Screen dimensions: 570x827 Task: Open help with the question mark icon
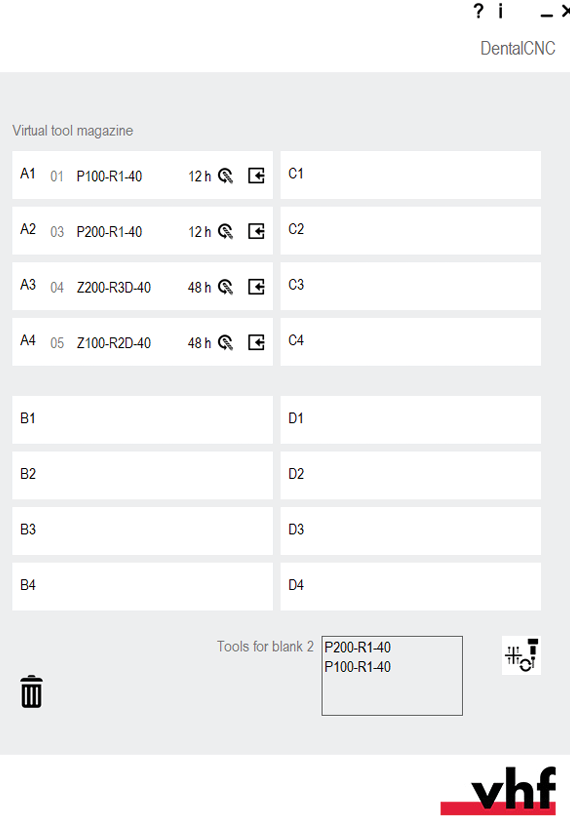478,11
